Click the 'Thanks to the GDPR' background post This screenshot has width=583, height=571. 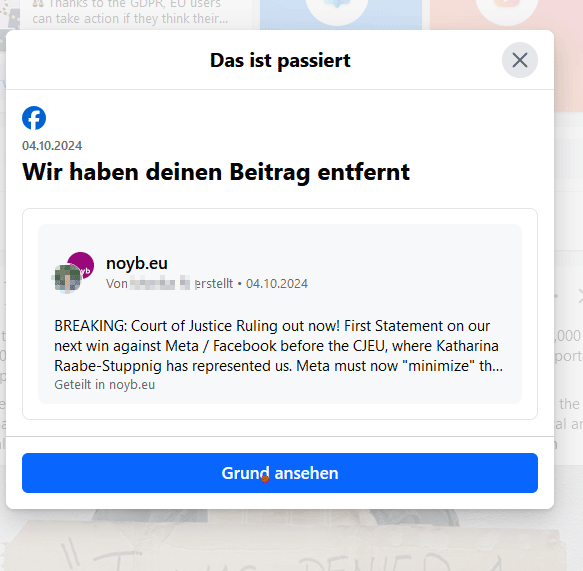(130, 13)
